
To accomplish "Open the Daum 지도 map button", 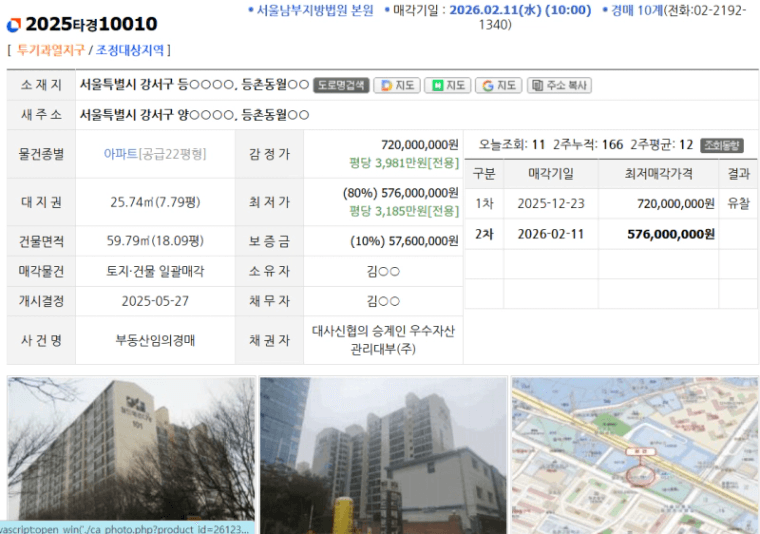I will tap(397, 85).
